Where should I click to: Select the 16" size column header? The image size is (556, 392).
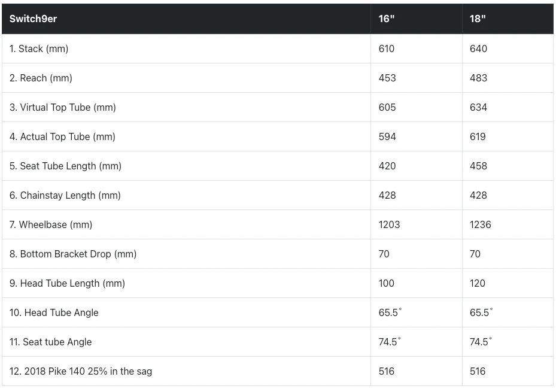387,19
